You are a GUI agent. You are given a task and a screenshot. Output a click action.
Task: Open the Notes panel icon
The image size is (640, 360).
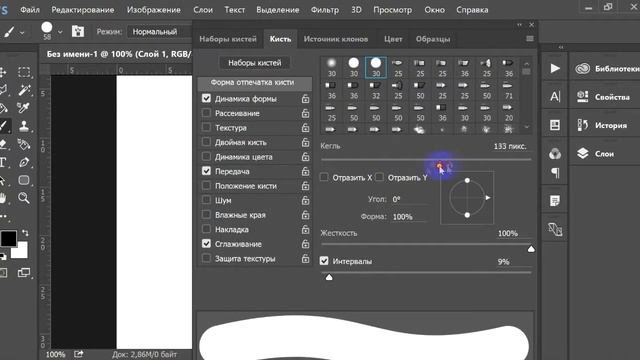[x=555, y=200]
